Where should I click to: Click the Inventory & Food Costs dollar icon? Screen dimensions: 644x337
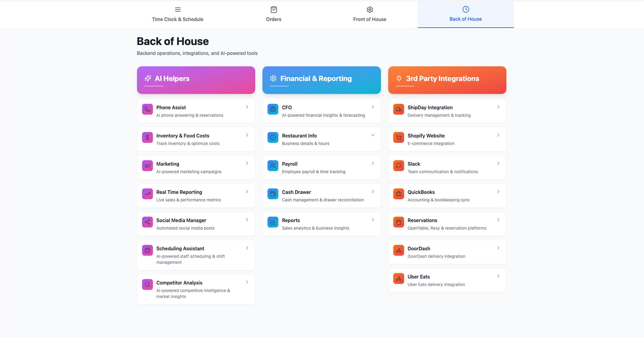pyautogui.click(x=147, y=138)
